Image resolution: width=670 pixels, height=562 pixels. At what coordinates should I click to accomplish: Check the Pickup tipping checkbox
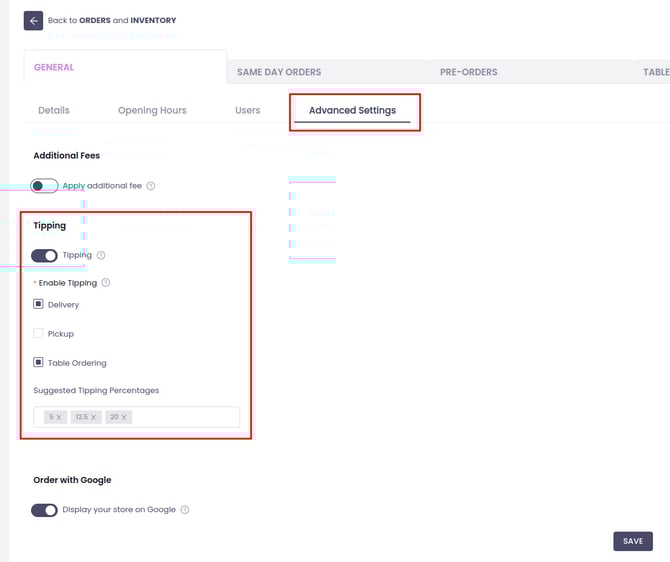[38, 334]
